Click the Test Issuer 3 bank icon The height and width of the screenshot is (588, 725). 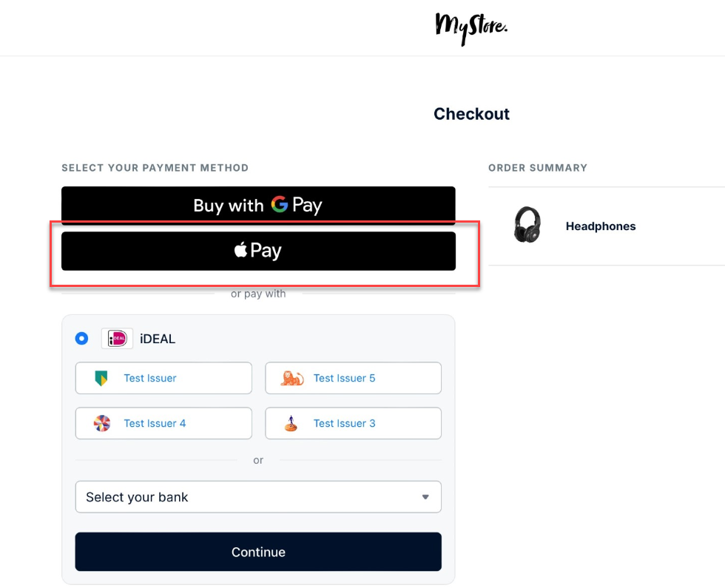coord(291,423)
